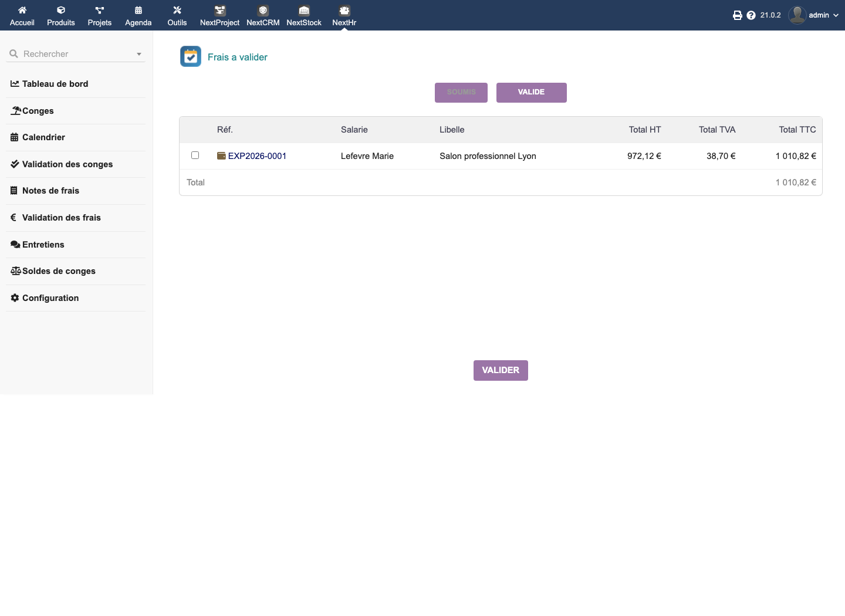Tick the checkbox for EXP2026-0001
Screen dimensions: 845x616
point(195,155)
